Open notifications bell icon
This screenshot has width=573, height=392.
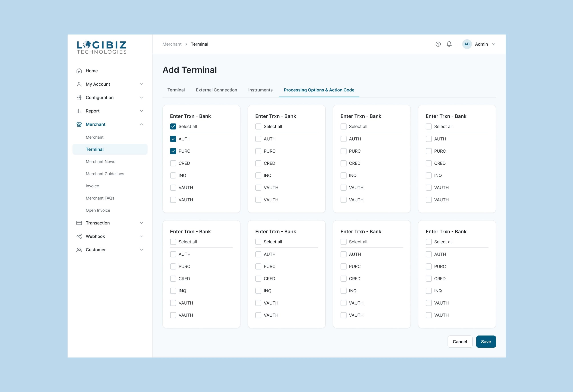pos(449,44)
